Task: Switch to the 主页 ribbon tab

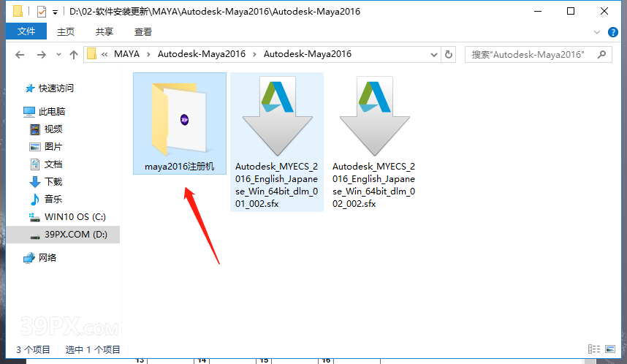Action: coord(66,31)
